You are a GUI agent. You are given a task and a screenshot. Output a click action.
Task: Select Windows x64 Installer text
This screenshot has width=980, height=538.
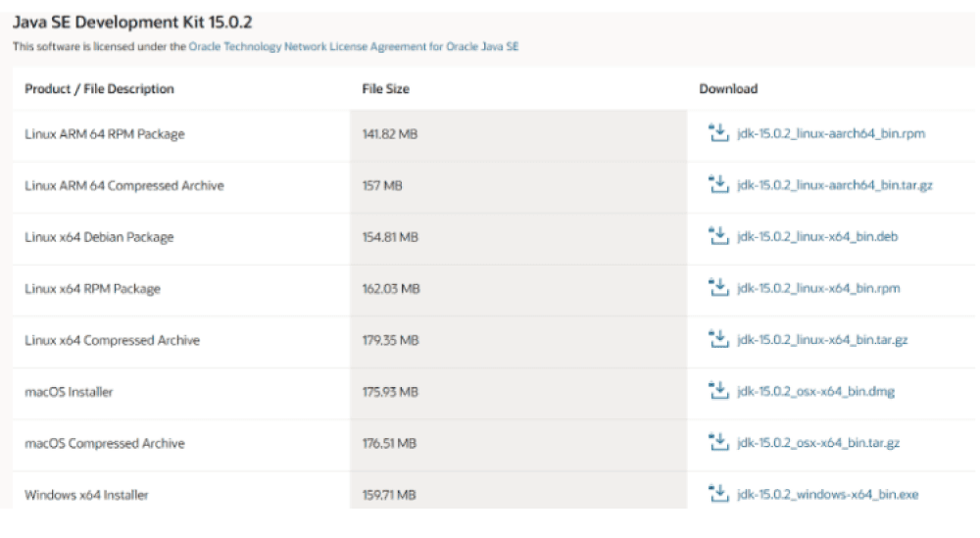coord(87,495)
